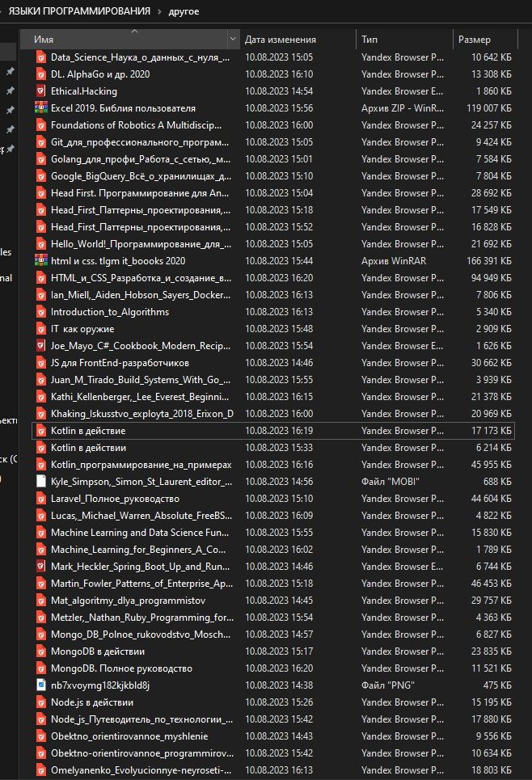
Task: Select Ian_Miell Docker file name
Action: (x=141, y=295)
